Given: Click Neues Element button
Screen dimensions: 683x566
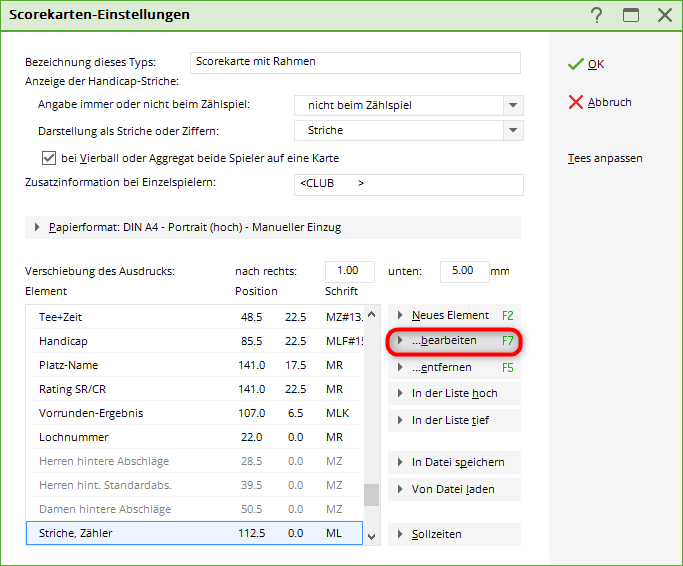Looking at the screenshot, I should [x=453, y=315].
